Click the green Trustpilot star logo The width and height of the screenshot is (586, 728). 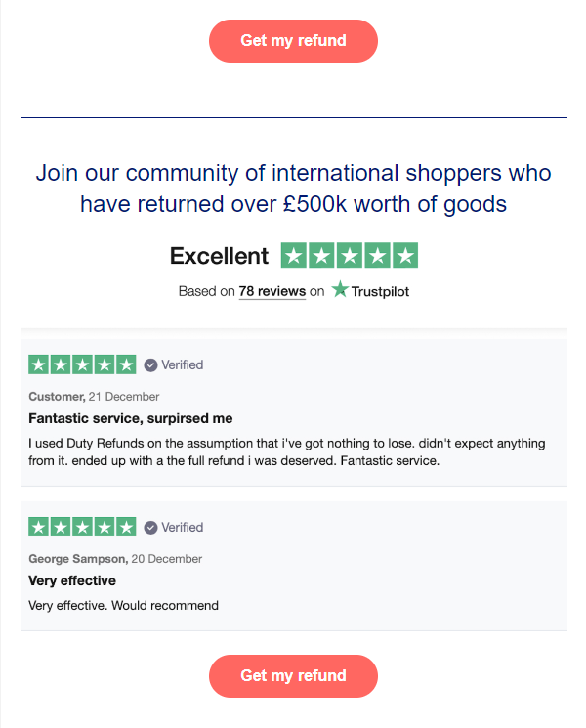(x=340, y=290)
